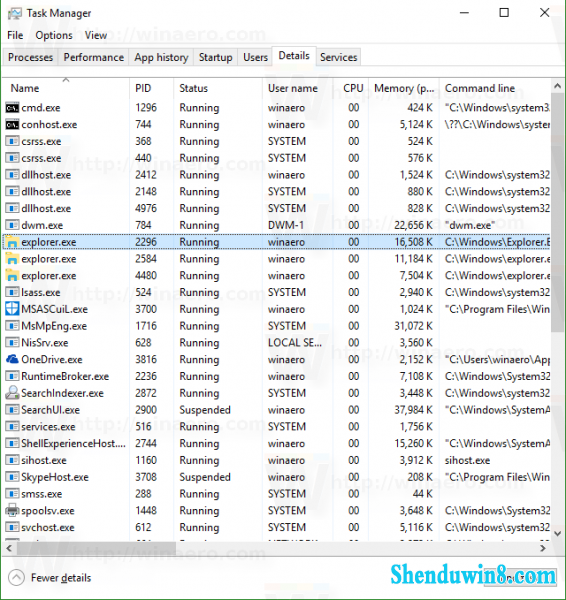
Task: Click the vertical scrollbar up arrow
Action: coord(557,86)
